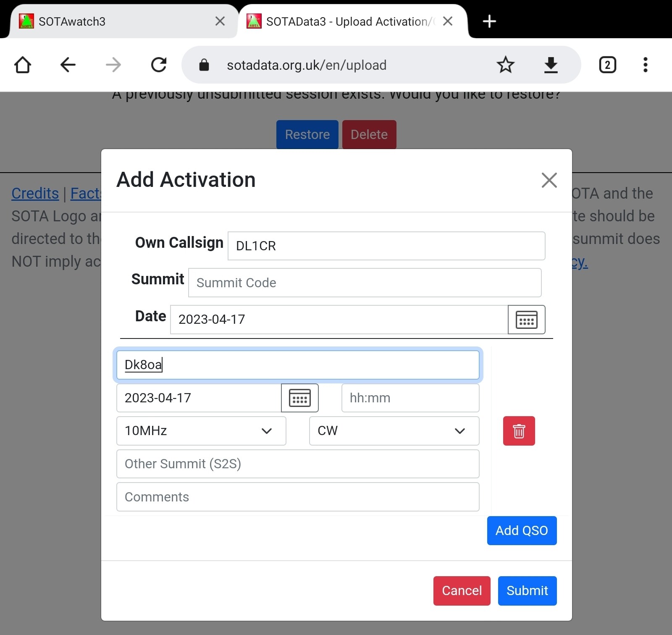This screenshot has width=672, height=635.
Task: Open calendar picker for activation Date
Action: [x=526, y=320]
